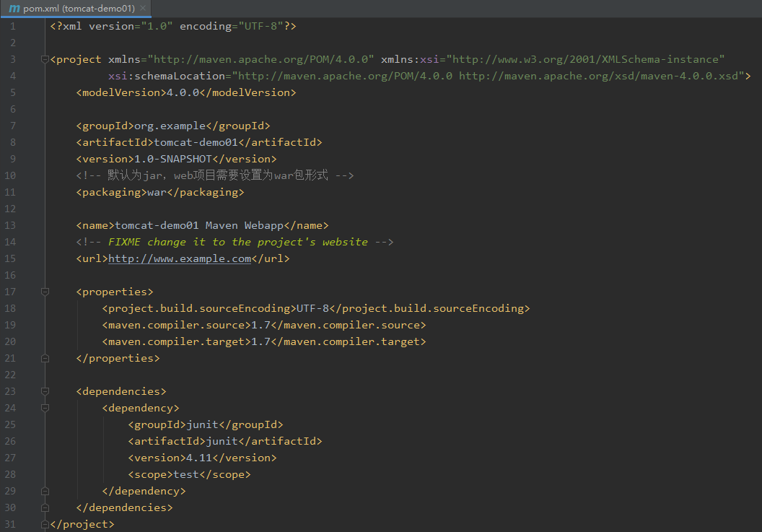Screen dimensions: 762x532
Task: Click the 'org.example' groupId value
Action: pos(170,126)
